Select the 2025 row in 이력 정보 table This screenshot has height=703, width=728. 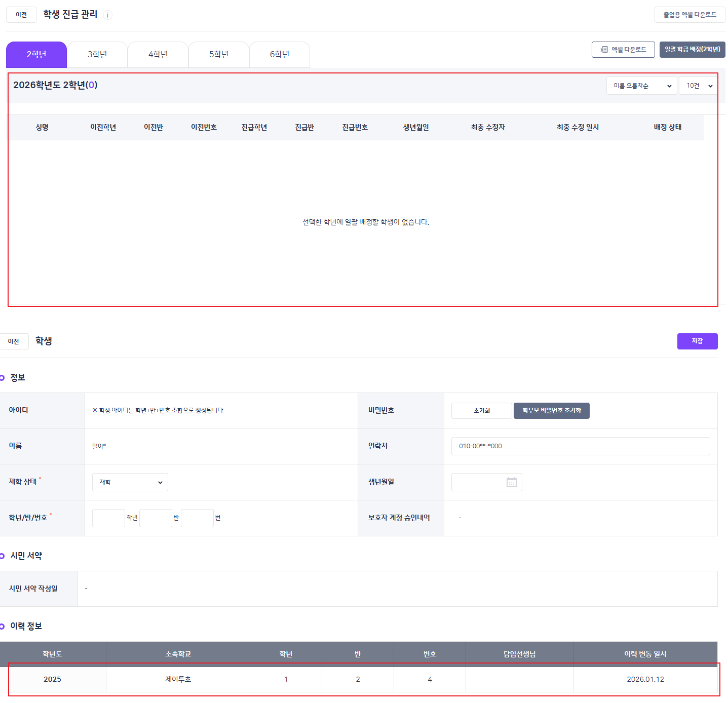(x=359, y=679)
